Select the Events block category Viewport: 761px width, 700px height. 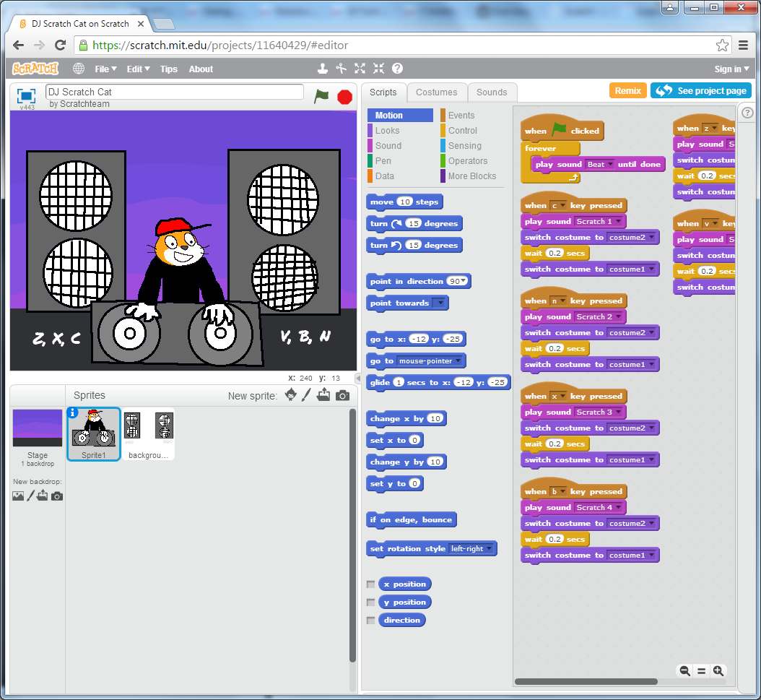pos(461,116)
